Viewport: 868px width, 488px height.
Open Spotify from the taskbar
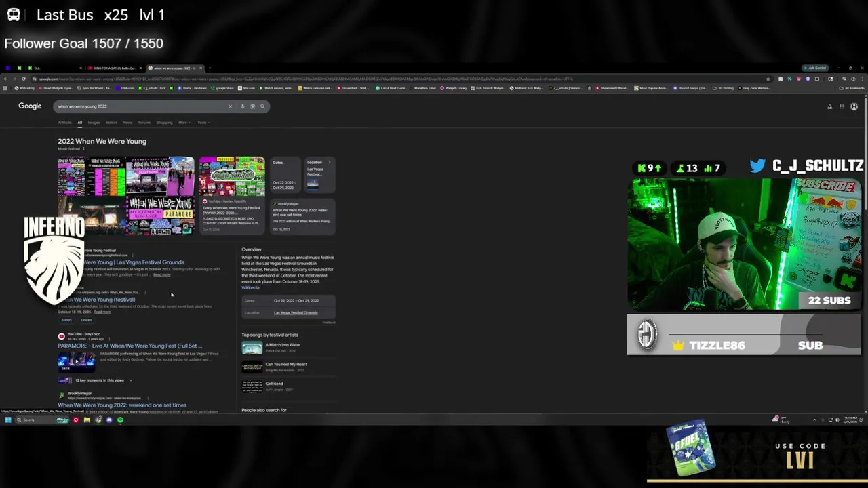coord(120,420)
